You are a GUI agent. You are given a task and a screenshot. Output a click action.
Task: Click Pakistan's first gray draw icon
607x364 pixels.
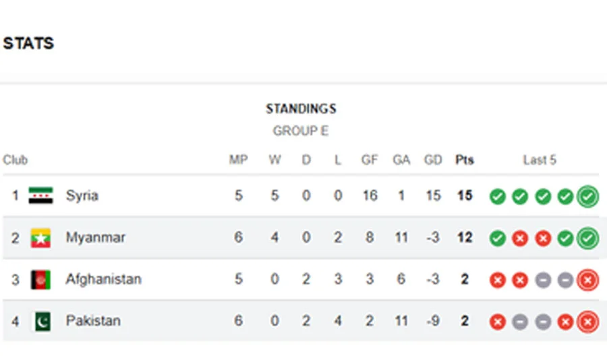(x=520, y=322)
